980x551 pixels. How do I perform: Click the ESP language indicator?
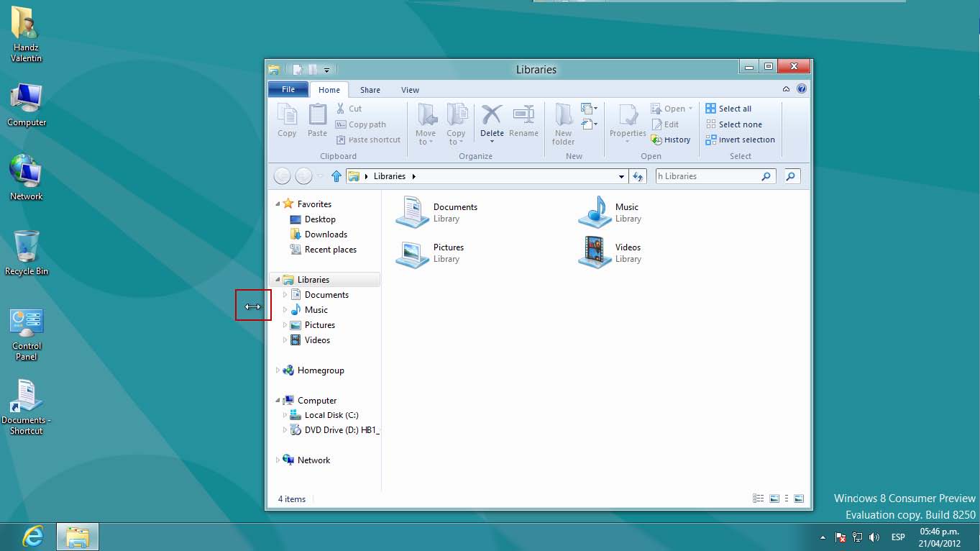[898, 537]
